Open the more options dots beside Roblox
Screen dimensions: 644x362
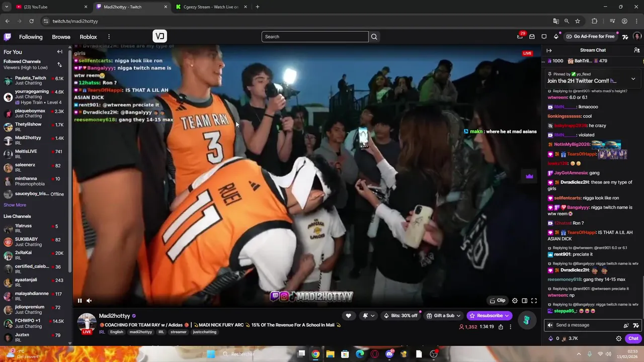pos(109,37)
